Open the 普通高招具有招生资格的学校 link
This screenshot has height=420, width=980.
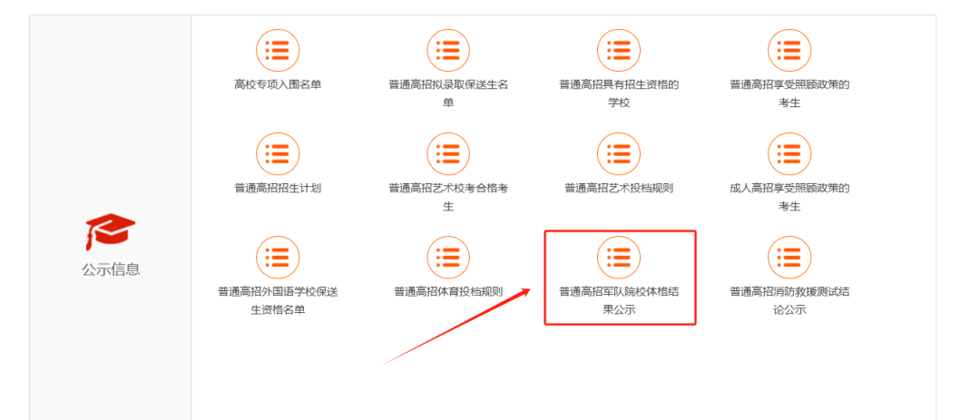click(x=619, y=93)
